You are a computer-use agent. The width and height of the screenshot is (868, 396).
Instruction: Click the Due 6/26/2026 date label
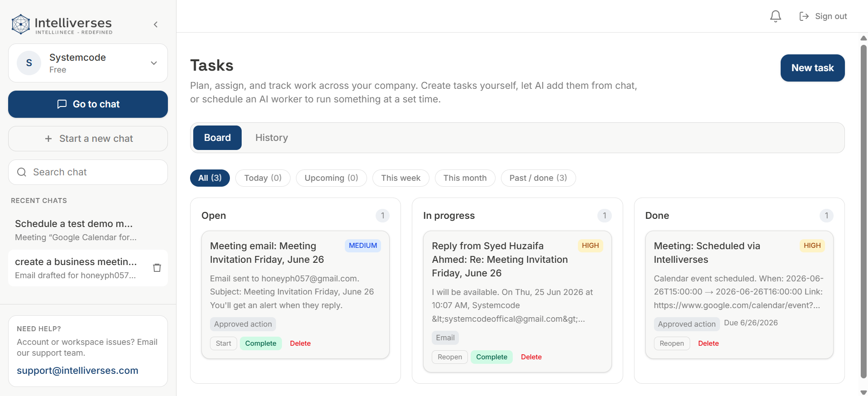tap(751, 323)
